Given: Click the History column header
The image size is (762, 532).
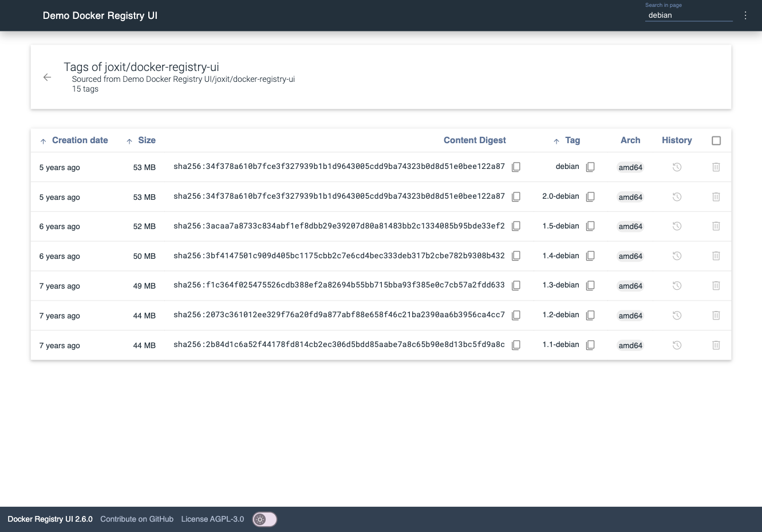Looking at the screenshot, I should (x=677, y=140).
